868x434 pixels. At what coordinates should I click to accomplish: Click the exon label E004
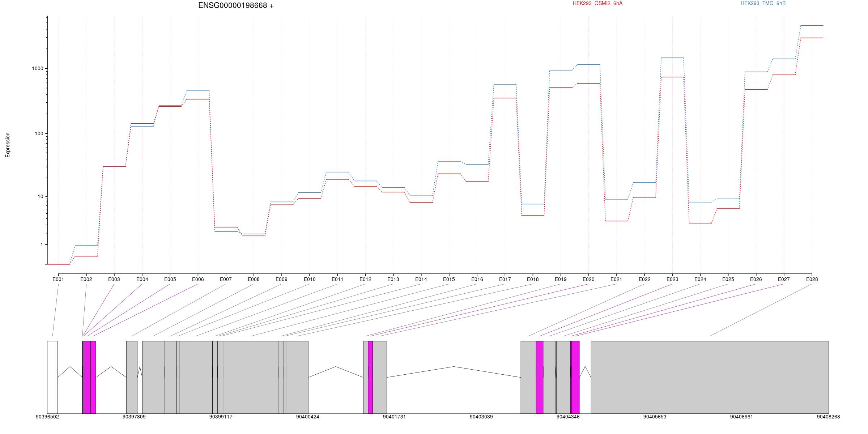[142, 279]
